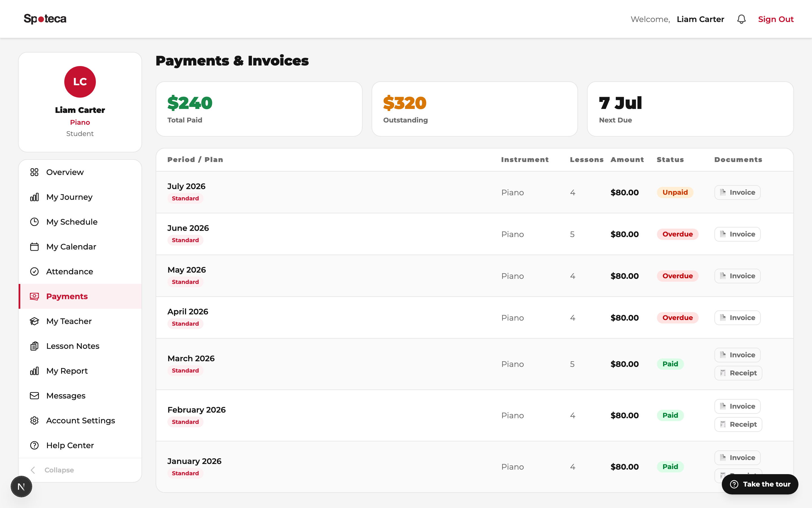Click the 7 Jul Next Due card
The image size is (812, 508).
point(690,109)
